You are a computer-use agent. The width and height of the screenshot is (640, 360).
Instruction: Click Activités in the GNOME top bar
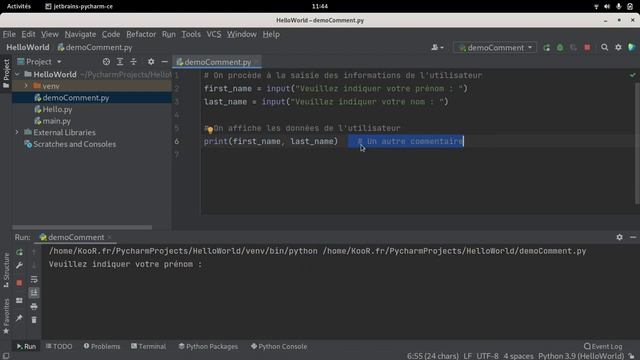(x=19, y=6)
